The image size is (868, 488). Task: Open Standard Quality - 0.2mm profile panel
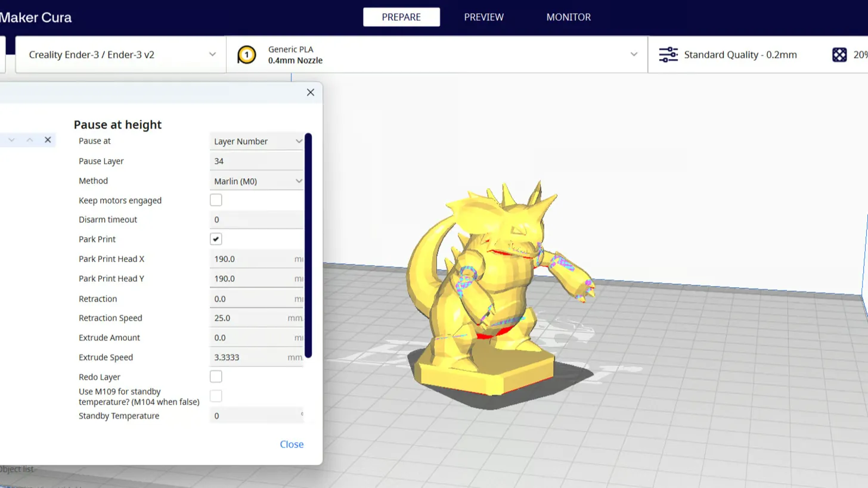pos(740,55)
